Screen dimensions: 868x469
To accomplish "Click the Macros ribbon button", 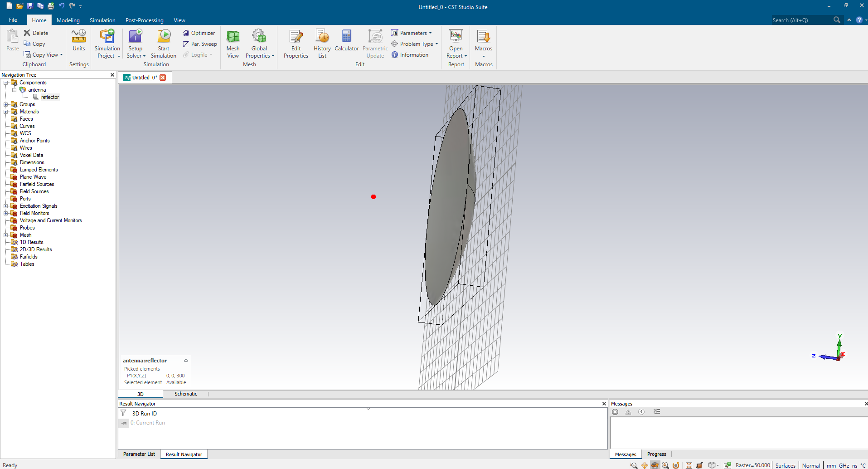I will click(x=483, y=40).
